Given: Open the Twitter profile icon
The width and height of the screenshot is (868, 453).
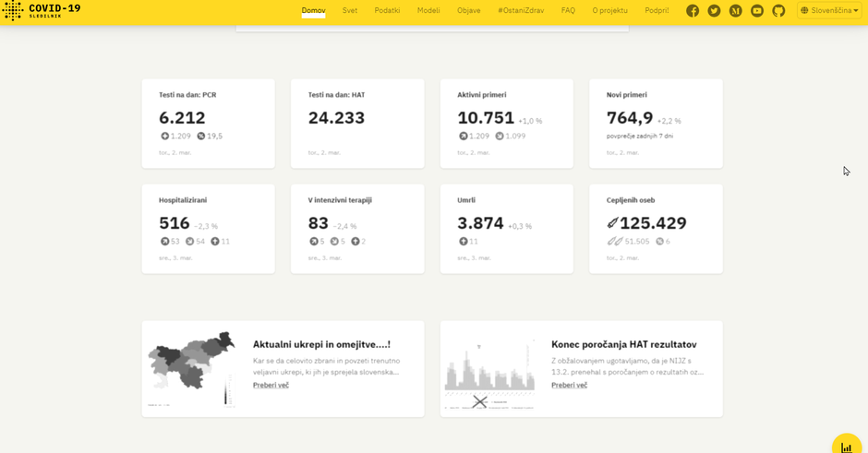Looking at the screenshot, I should point(714,11).
